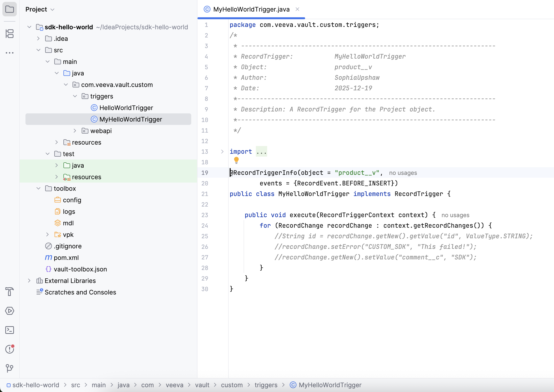Click RecordEvent.BEFORE_INSERT in code
The width and height of the screenshot is (554, 392).
344,183
